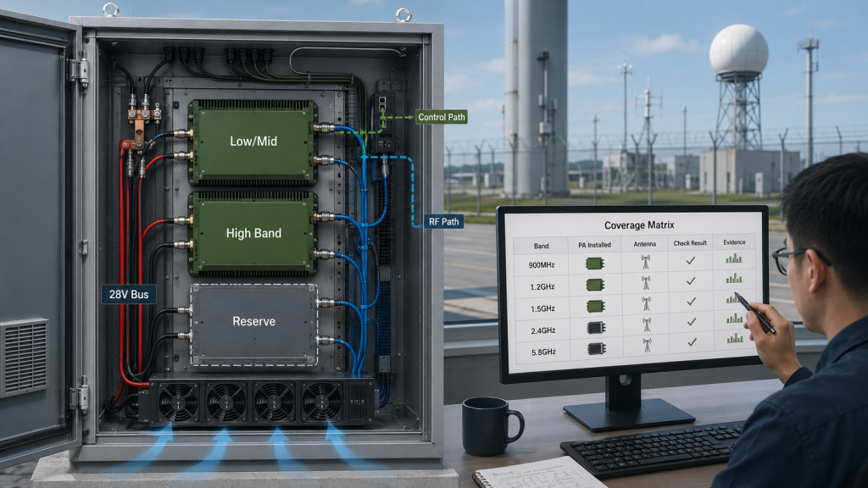This screenshot has width=868, height=488.
Task: Click the 5.8GHz Check Result checkmark
Action: click(x=692, y=342)
